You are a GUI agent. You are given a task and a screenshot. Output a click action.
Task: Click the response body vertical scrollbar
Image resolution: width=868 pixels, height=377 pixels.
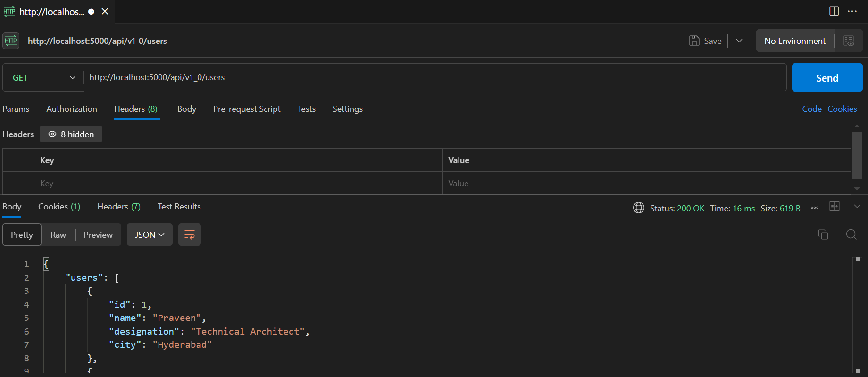point(857,315)
